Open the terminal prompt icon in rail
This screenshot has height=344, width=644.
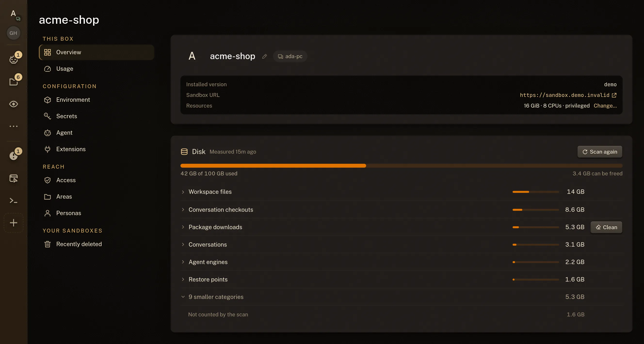pos(14,201)
